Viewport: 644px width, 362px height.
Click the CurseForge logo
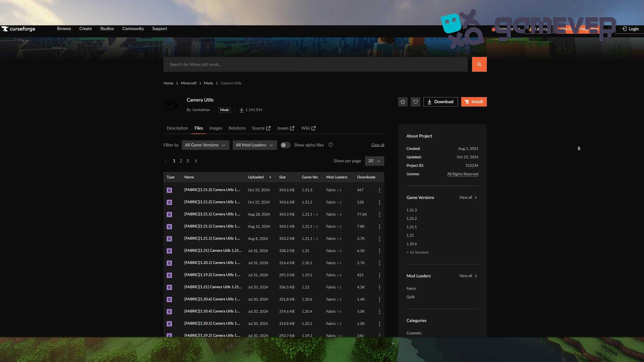tap(18, 29)
